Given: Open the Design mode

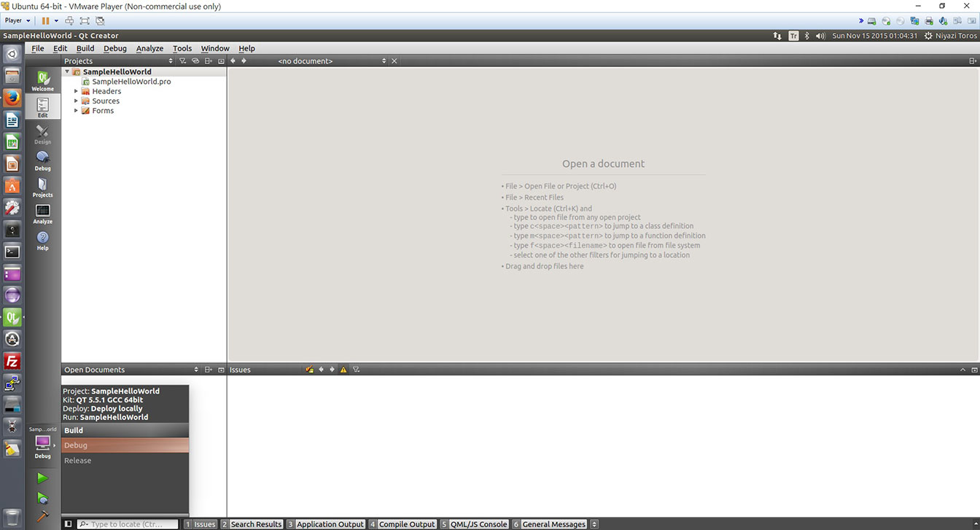Looking at the screenshot, I should pyautogui.click(x=42, y=134).
